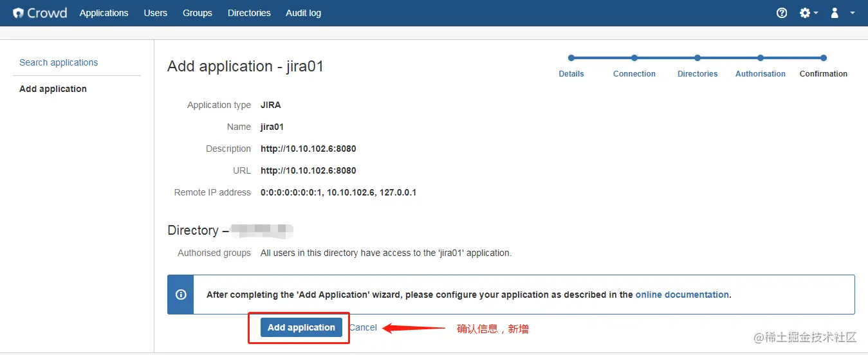This screenshot has height=355, width=868.
Task: Click the Add application button
Action: point(301,327)
